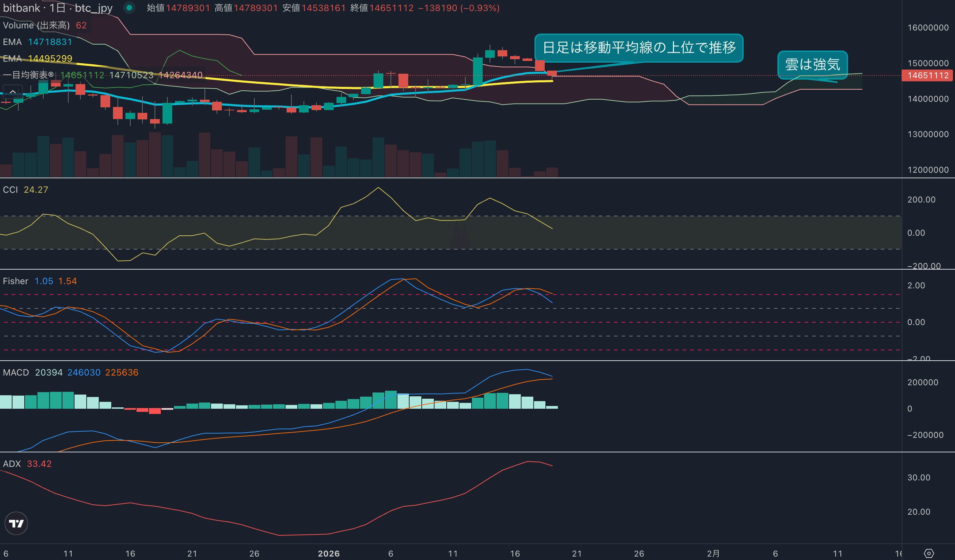Screen dimensions: 955x560
Task: Click 200.00 on the CCI scale
Action: click(921, 200)
